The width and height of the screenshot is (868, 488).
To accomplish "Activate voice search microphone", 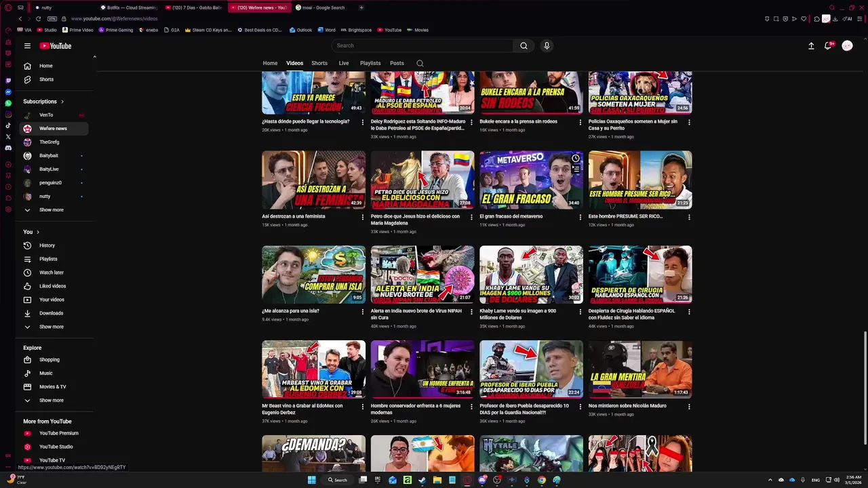I will point(547,45).
